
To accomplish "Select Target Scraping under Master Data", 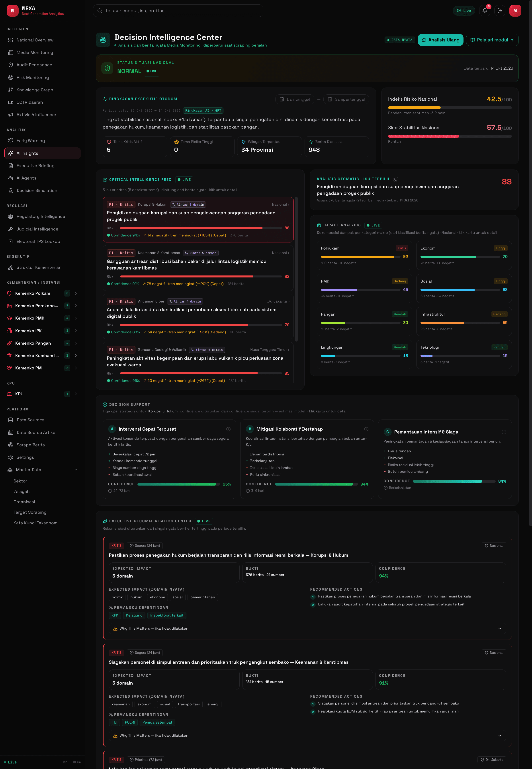I will coord(30,512).
